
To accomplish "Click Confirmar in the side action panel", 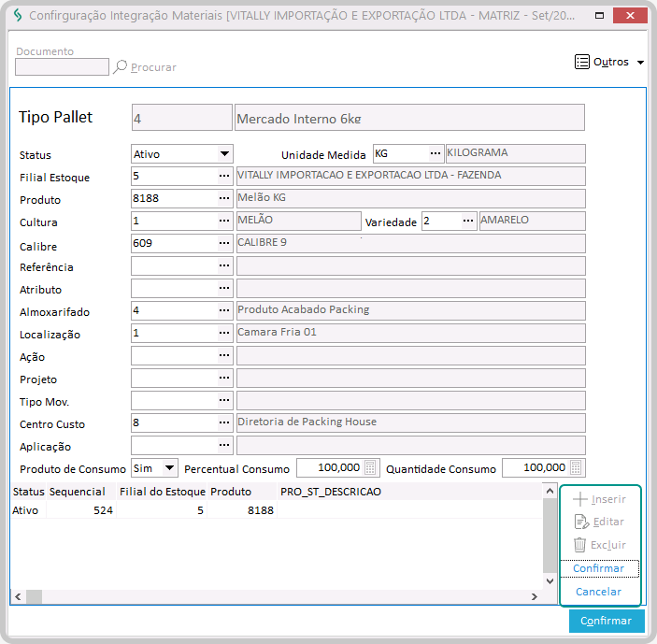I will 599,568.
